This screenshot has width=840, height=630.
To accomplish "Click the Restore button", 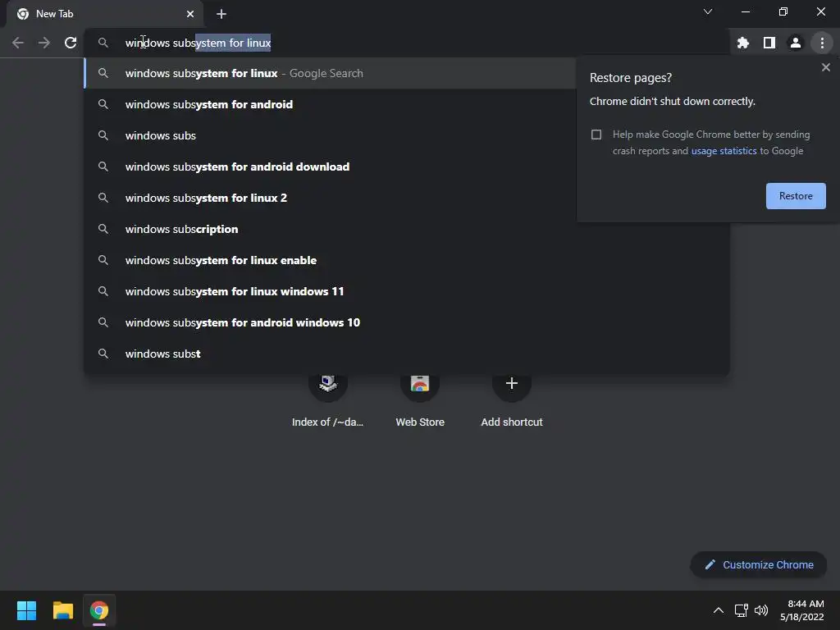I will click(796, 196).
